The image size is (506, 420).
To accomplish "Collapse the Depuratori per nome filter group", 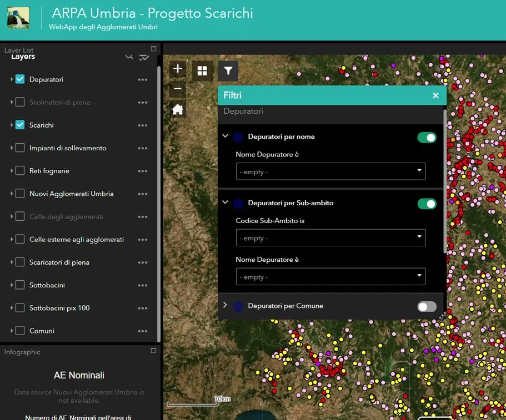I will click(225, 136).
